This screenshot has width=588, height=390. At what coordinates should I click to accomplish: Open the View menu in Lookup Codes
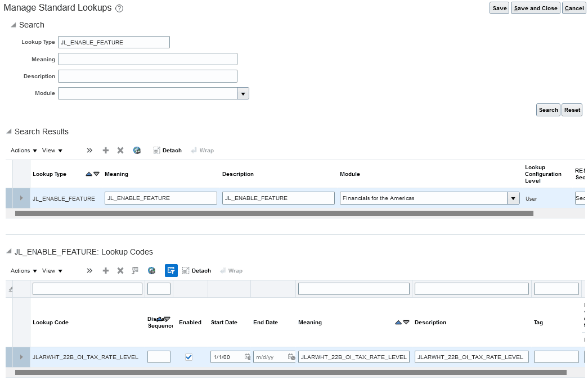[x=50, y=270]
